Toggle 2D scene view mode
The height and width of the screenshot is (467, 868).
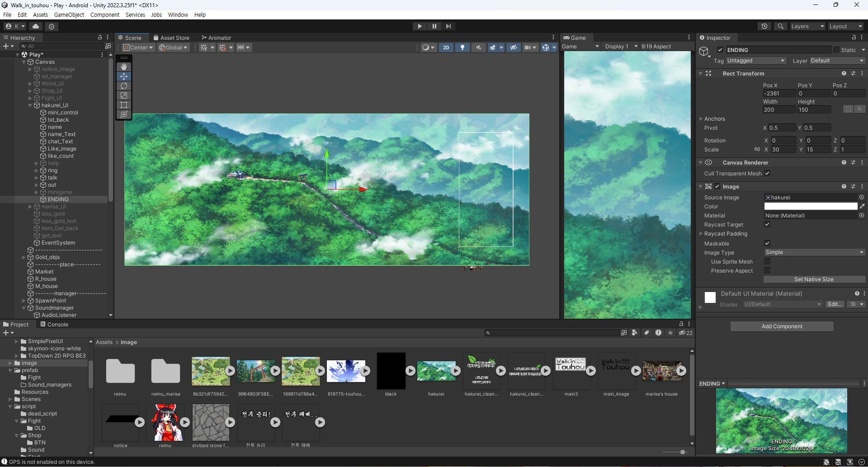pos(446,47)
